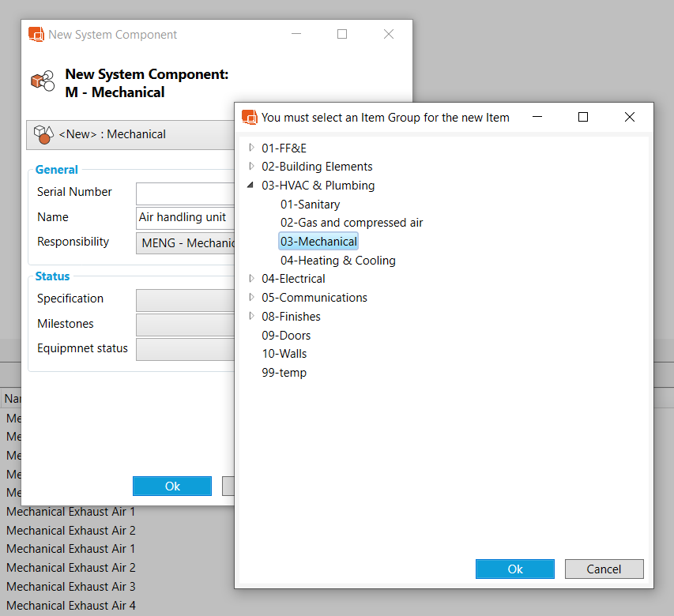
Task: Select the 01-Sanitary item group
Action: (x=310, y=205)
